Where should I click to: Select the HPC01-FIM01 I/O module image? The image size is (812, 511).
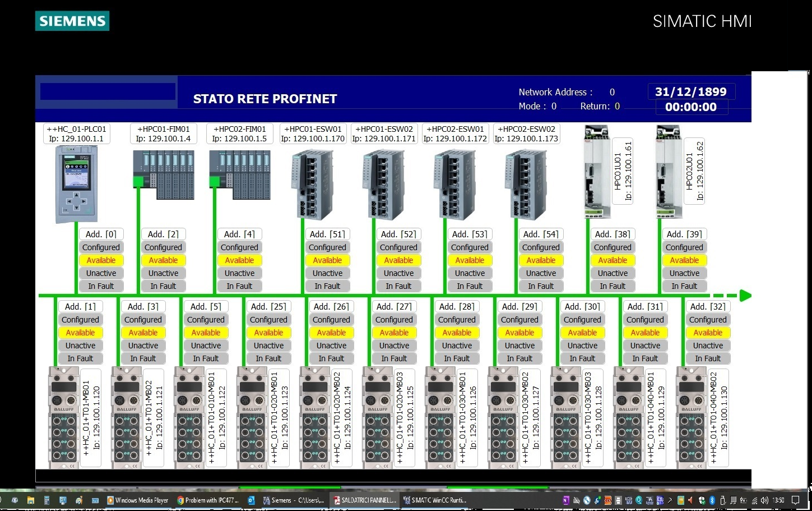tap(164, 174)
